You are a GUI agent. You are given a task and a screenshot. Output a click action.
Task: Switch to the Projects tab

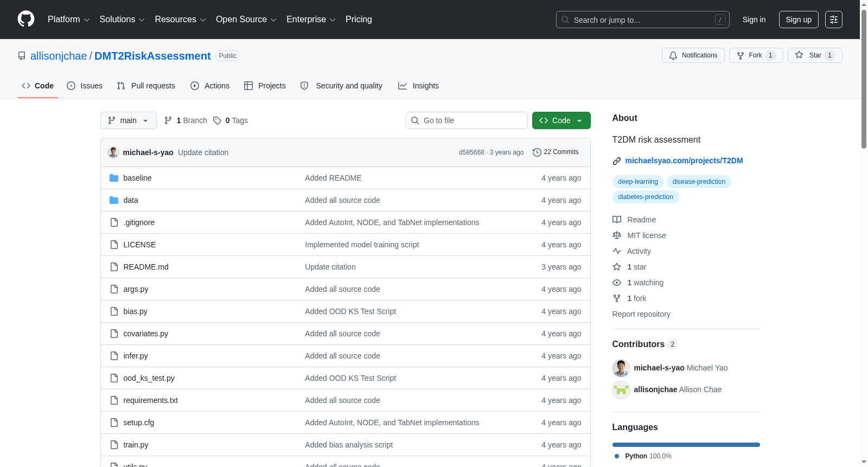[265, 86]
